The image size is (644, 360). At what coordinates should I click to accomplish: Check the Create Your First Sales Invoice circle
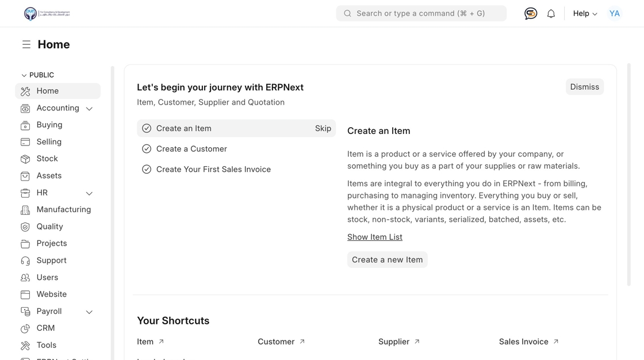point(147,170)
